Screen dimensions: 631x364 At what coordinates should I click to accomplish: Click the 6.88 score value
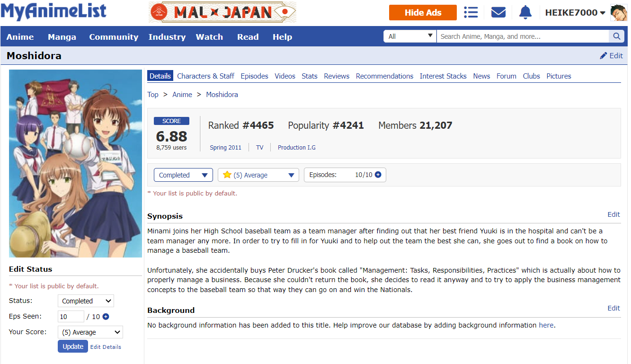click(171, 136)
